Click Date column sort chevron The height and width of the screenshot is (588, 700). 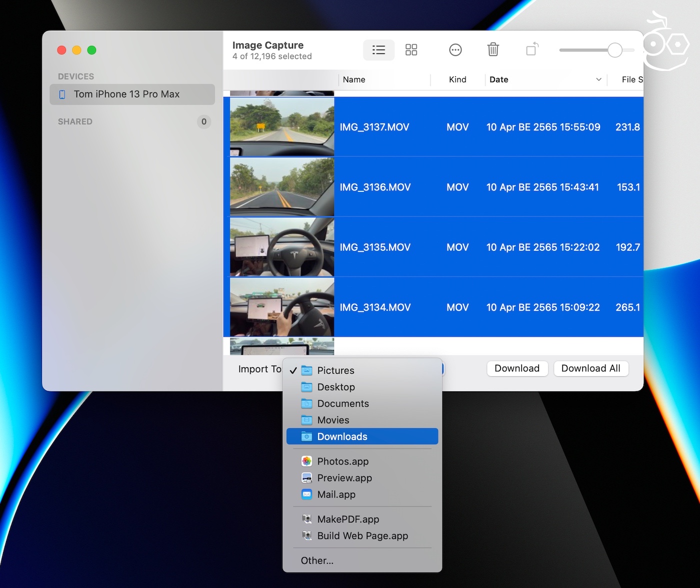(598, 79)
